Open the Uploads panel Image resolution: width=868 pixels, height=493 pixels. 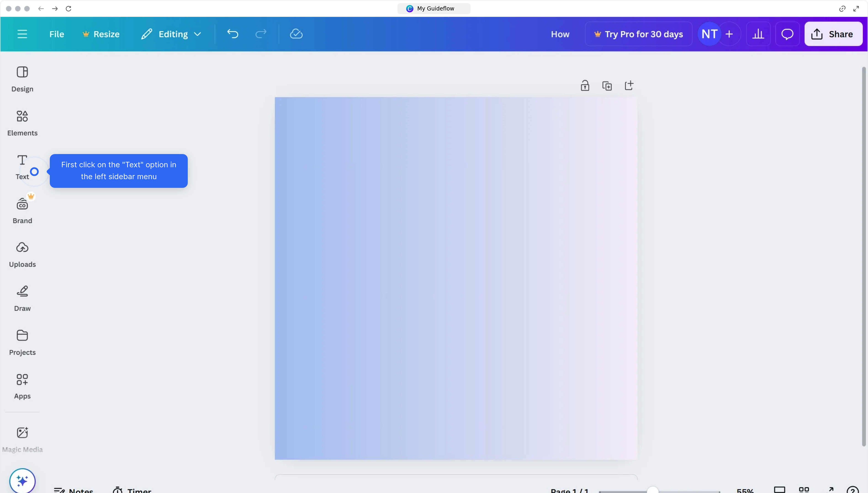coord(22,254)
